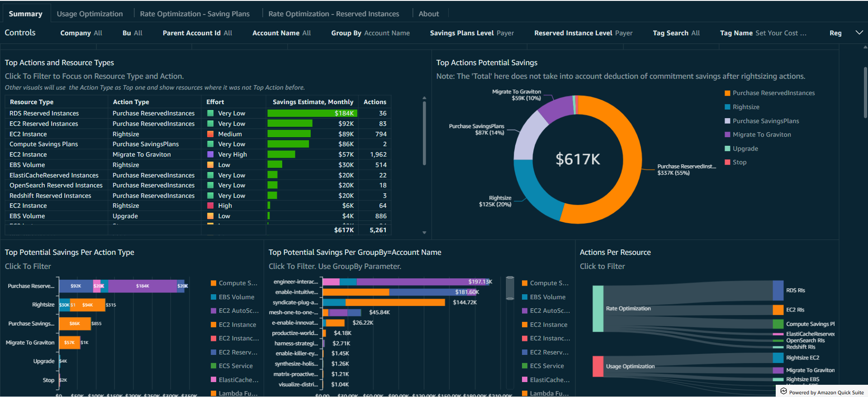Click the RDS Reserved Instances table row

pos(44,113)
